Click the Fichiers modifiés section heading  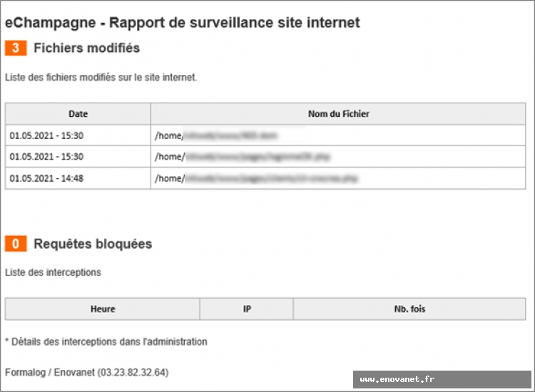click(x=86, y=48)
